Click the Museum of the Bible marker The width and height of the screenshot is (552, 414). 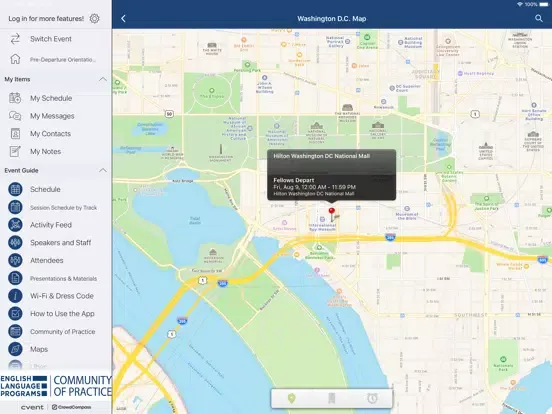pyautogui.click(x=407, y=213)
